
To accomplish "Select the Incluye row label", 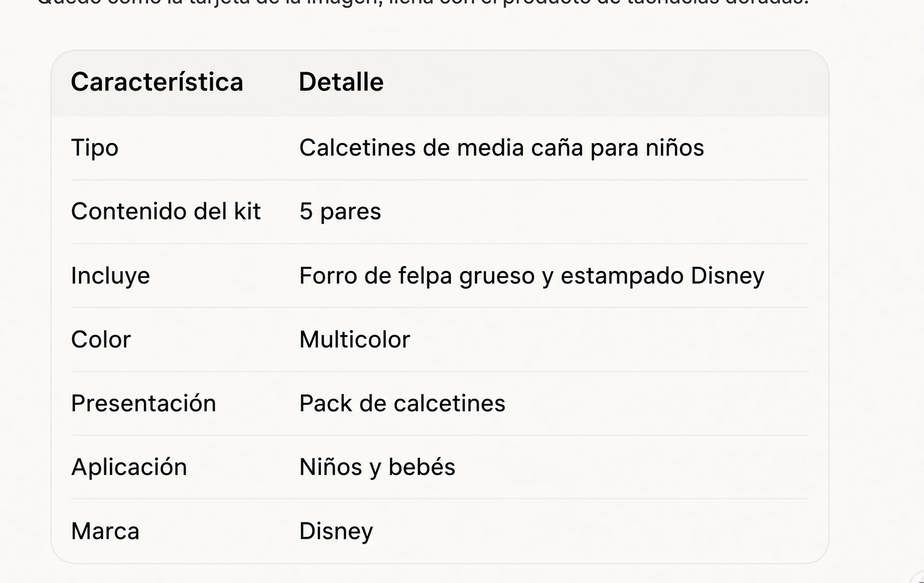I will [x=110, y=276].
